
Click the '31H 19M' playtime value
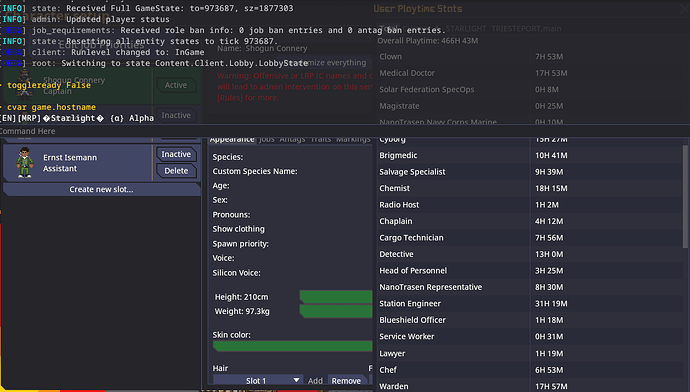click(551, 304)
